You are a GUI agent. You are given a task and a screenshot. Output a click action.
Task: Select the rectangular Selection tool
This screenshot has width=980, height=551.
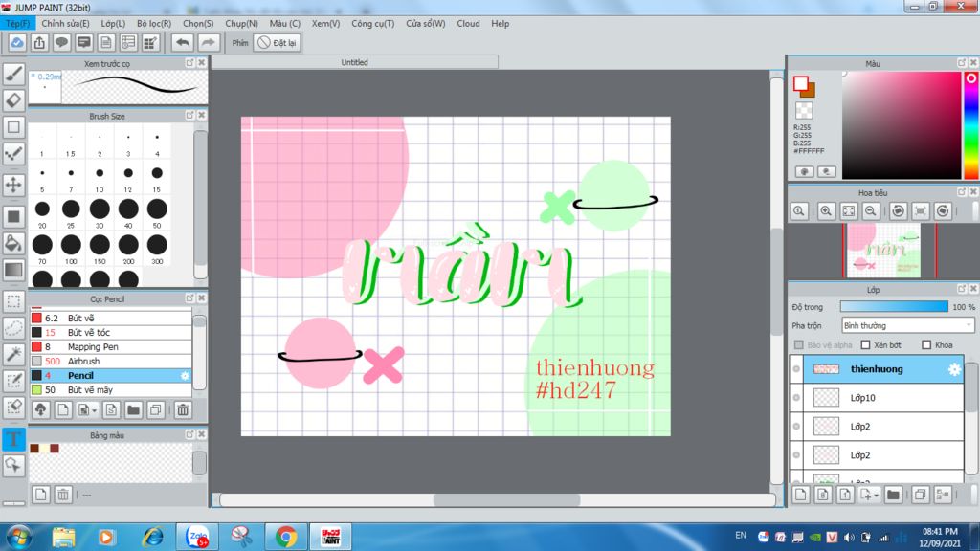tap(13, 301)
